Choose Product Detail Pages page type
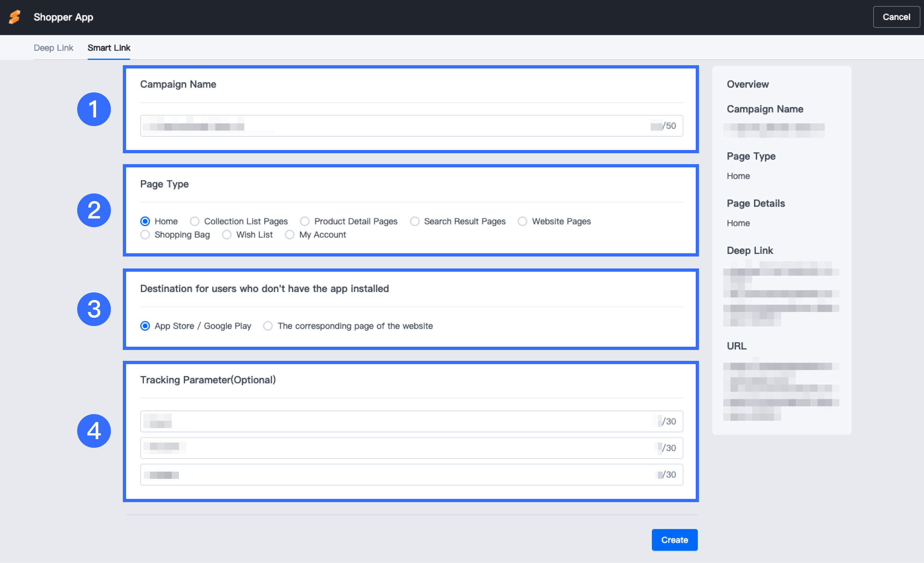Image resolution: width=924 pixels, height=563 pixels. point(305,221)
